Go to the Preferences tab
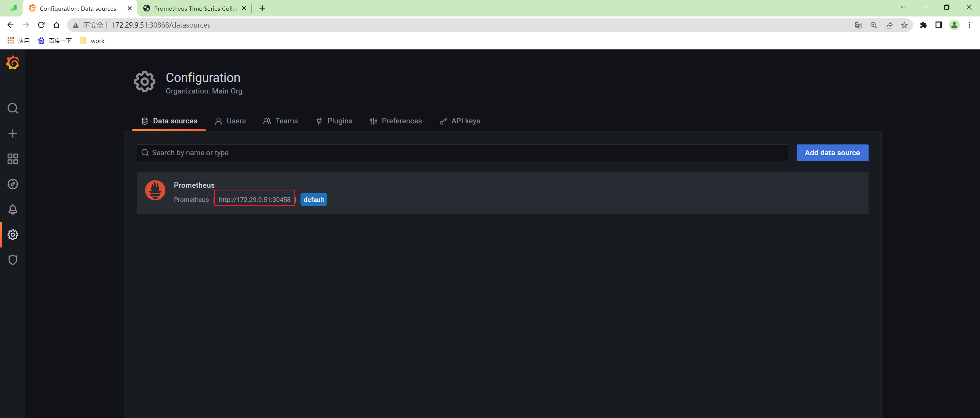Viewport: 980px width, 418px height. tap(396, 121)
